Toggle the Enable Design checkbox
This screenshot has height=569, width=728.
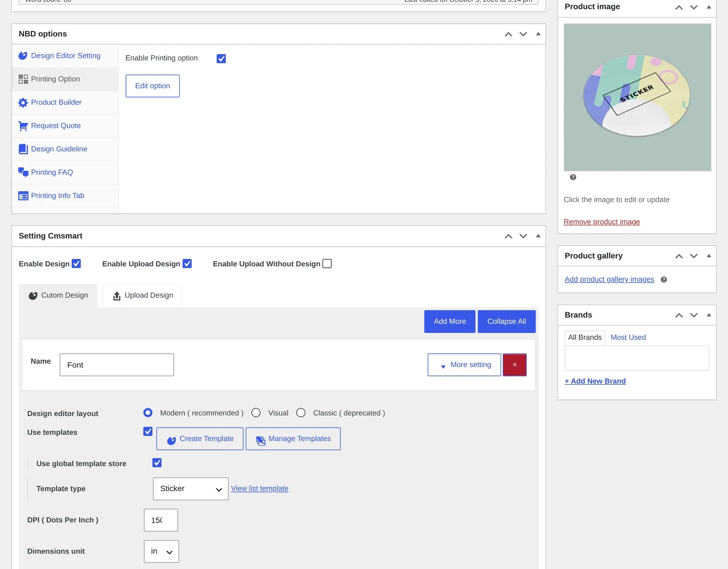click(x=76, y=264)
